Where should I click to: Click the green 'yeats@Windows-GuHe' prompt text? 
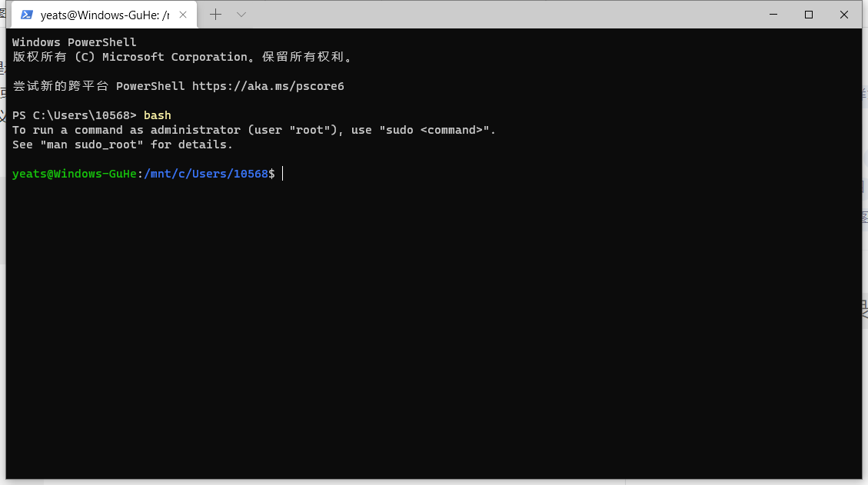[74, 174]
